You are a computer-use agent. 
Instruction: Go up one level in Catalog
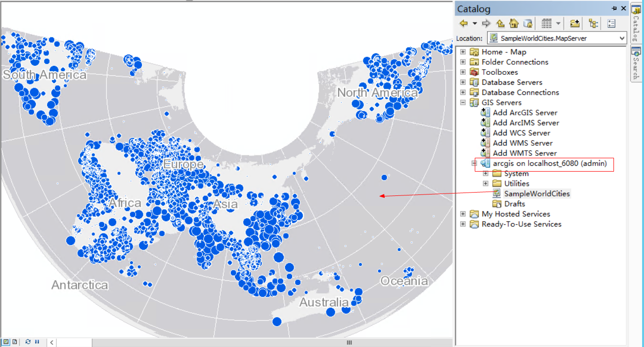tap(500, 23)
